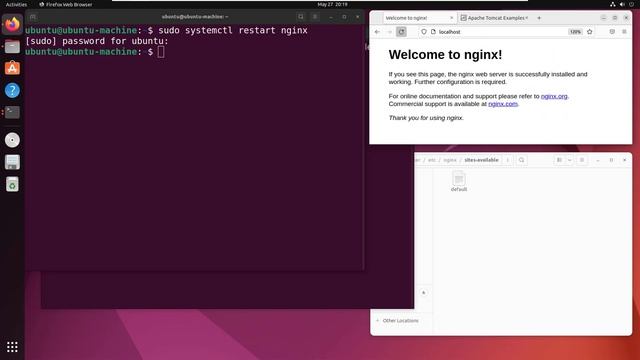Click the Welcome to nginx! heading
The width and height of the screenshot is (640, 360).
pos(445,55)
